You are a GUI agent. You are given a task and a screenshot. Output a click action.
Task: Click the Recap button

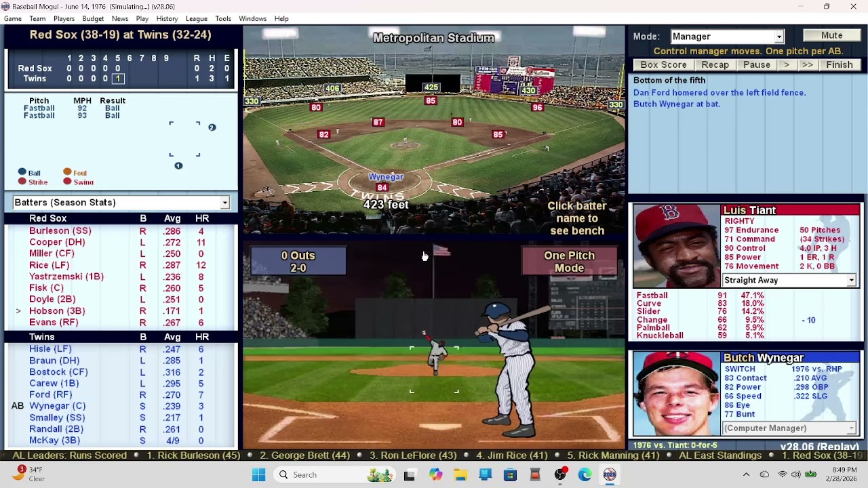[715, 64]
